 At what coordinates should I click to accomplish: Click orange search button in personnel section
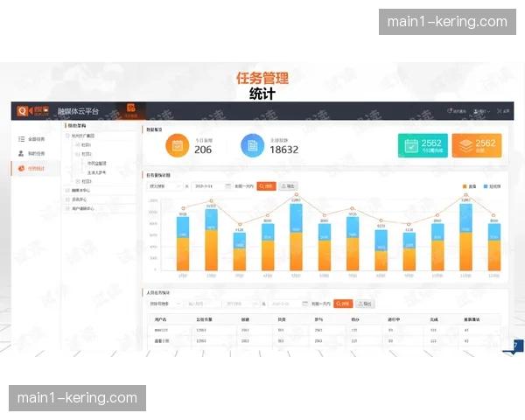(x=343, y=304)
